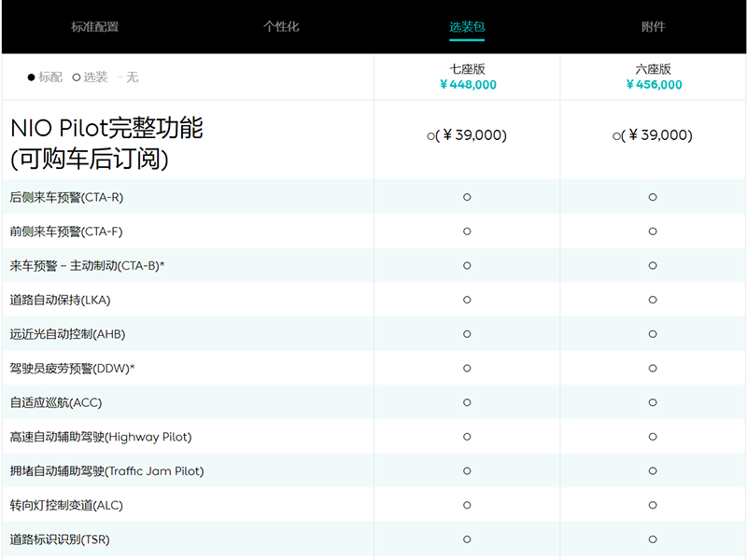Click ALC option circle under 六座版
Viewport: 747px width, 560px height.
coord(653,505)
